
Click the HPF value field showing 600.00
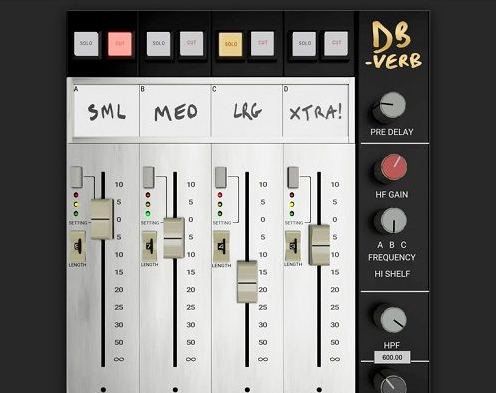click(392, 357)
